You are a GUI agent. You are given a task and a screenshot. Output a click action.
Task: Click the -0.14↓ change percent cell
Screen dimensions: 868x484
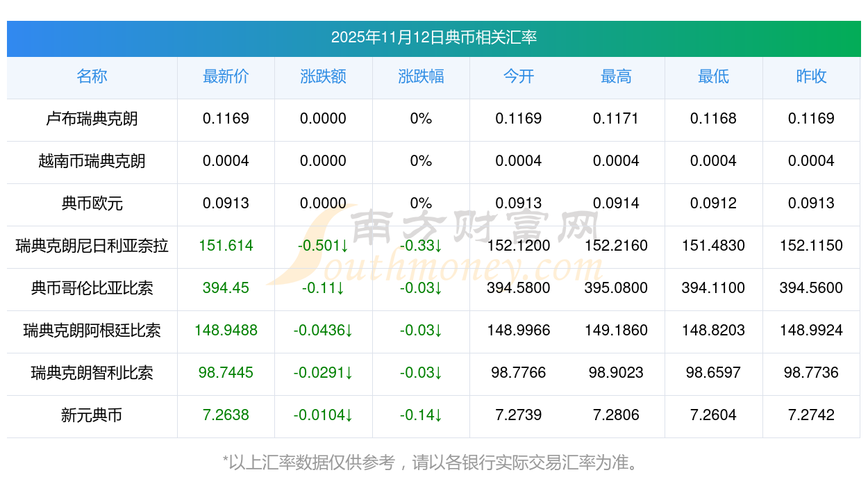[421, 415]
